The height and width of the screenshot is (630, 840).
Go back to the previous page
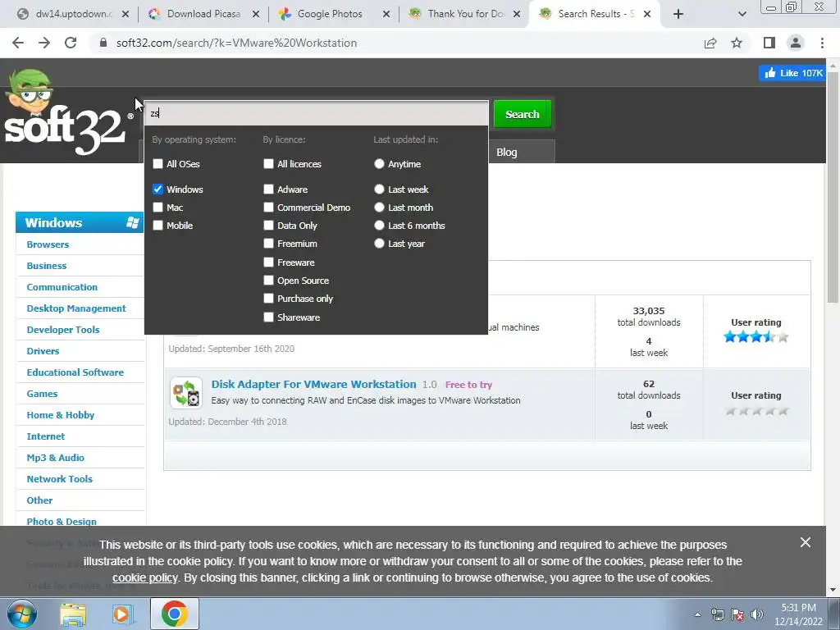[x=18, y=43]
